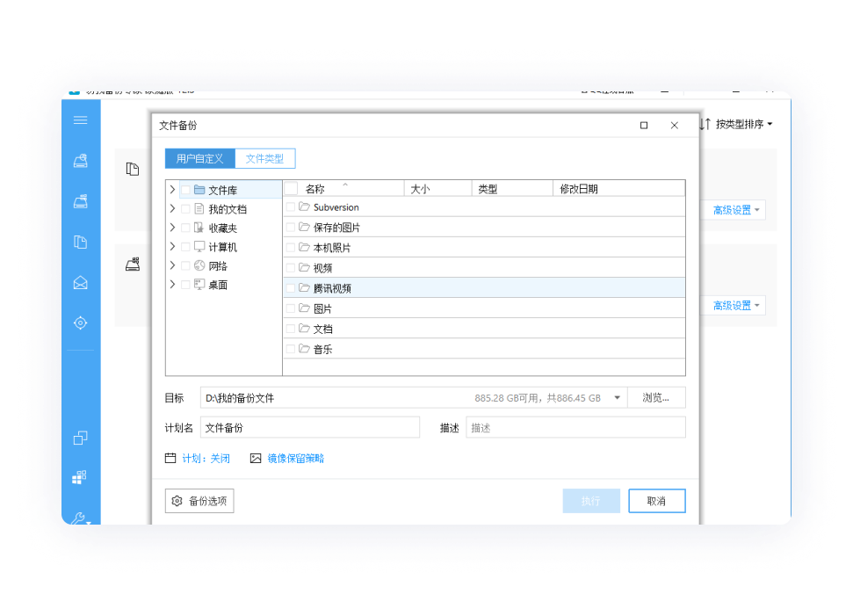Click the 描述 description input field

click(575, 428)
